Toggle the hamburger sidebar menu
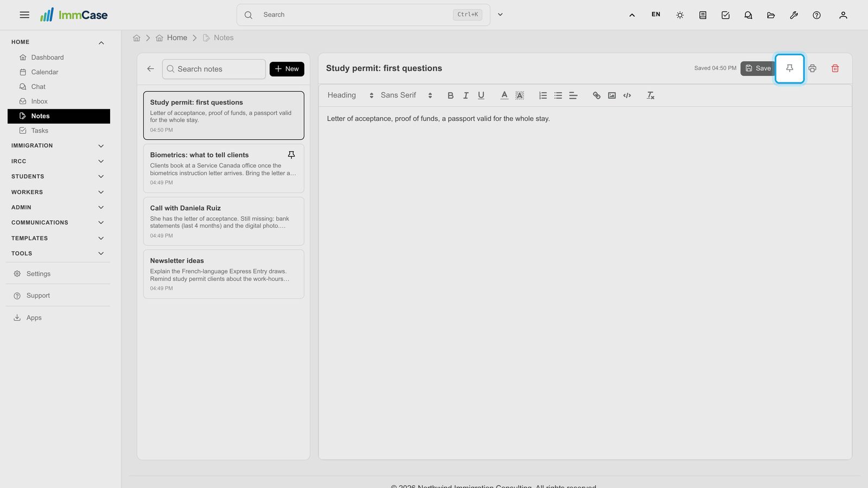 point(24,15)
